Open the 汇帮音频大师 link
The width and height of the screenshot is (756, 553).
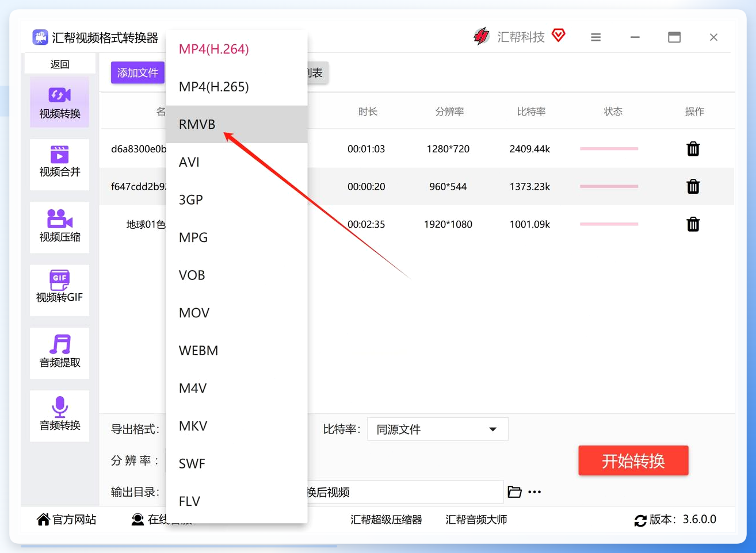click(476, 520)
